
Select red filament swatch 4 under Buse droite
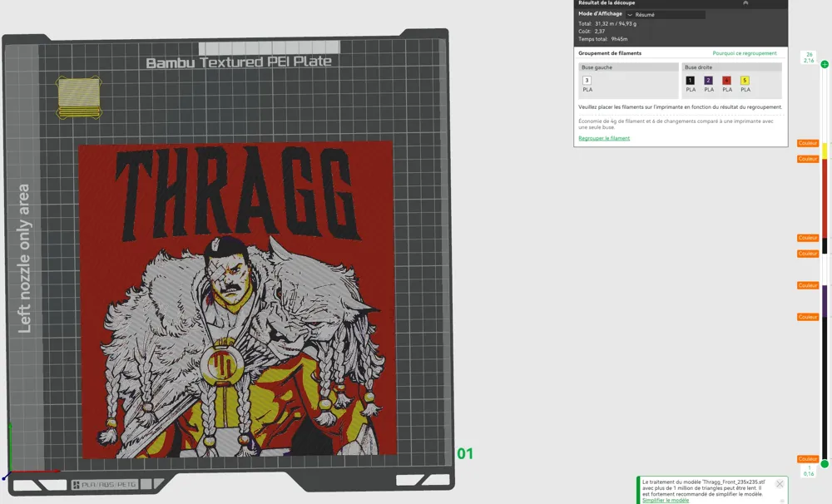point(726,80)
